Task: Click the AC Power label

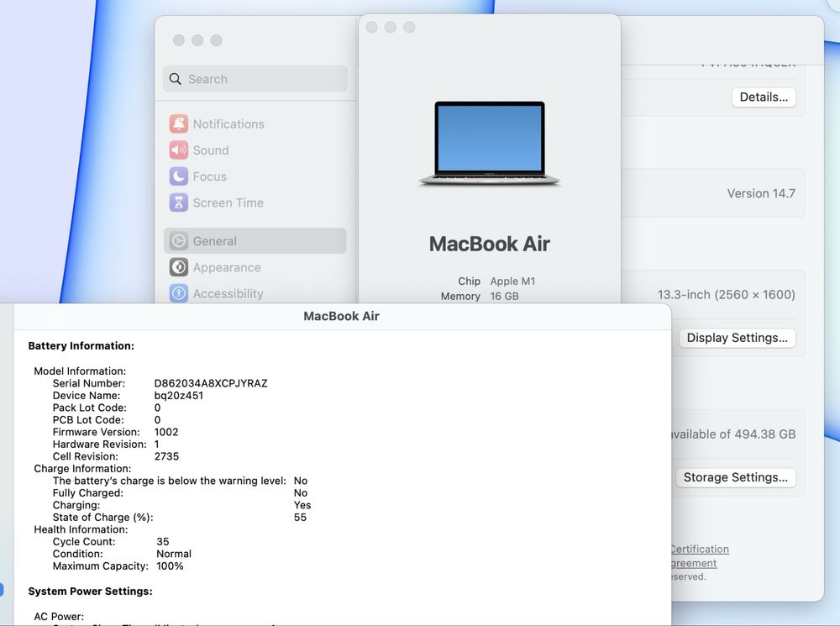Action: click(x=59, y=617)
